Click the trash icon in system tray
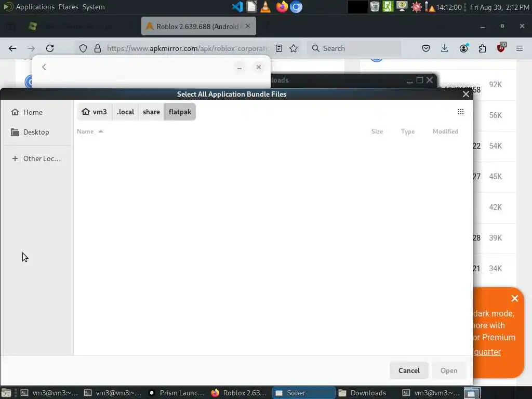The image size is (532, 399). coord(375,7)
